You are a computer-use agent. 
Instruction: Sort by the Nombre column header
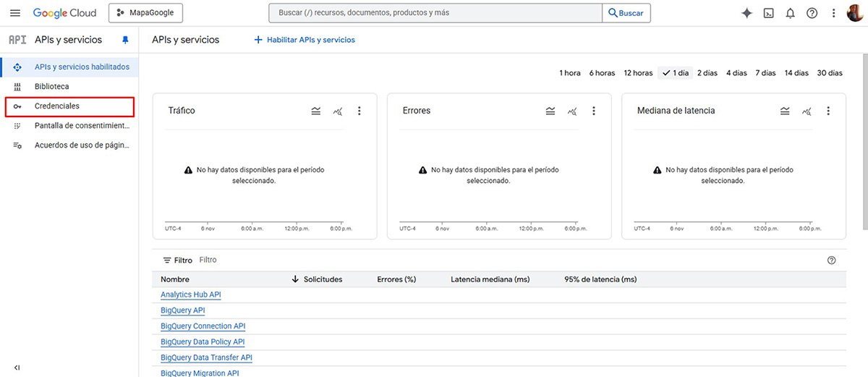point(175,279)
